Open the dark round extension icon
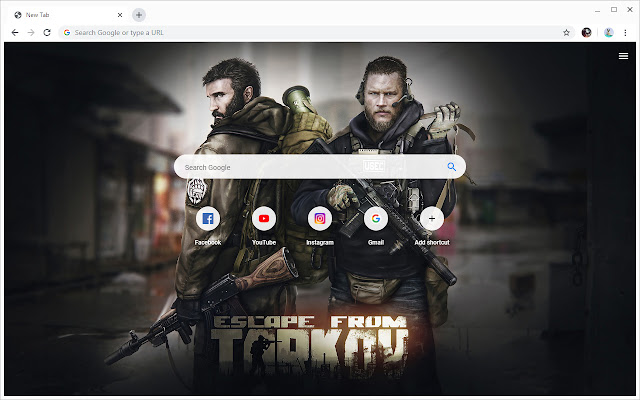 [587, 33]
